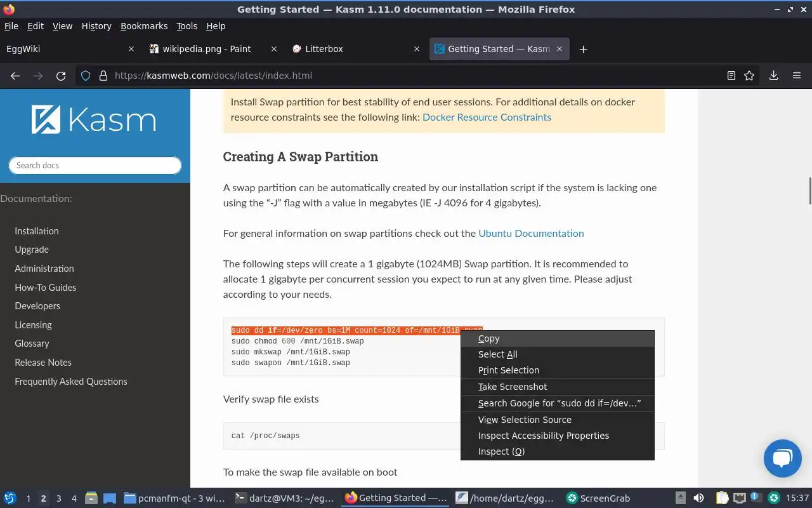Switch to virtual desktop 4

tap(74, 498)
